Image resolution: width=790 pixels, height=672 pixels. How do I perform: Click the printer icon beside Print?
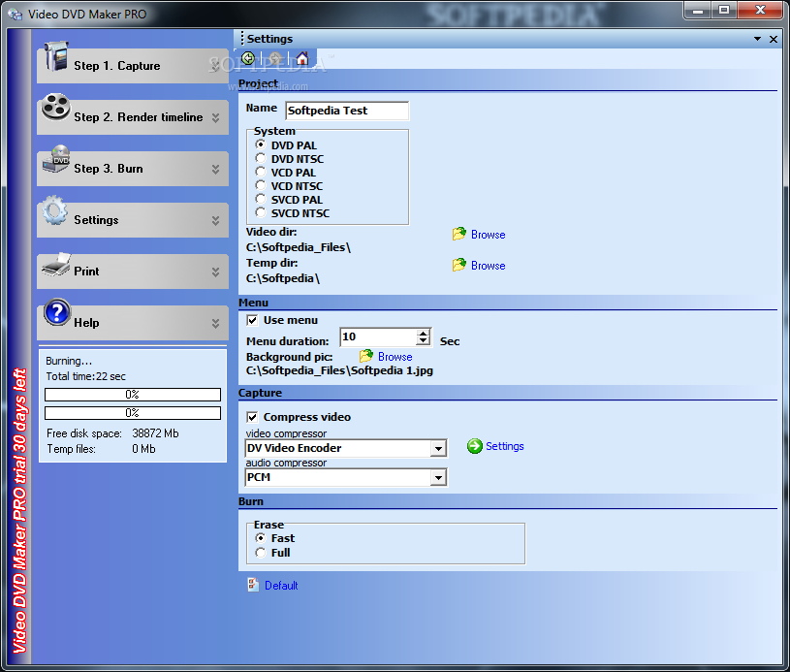(56, 264)
